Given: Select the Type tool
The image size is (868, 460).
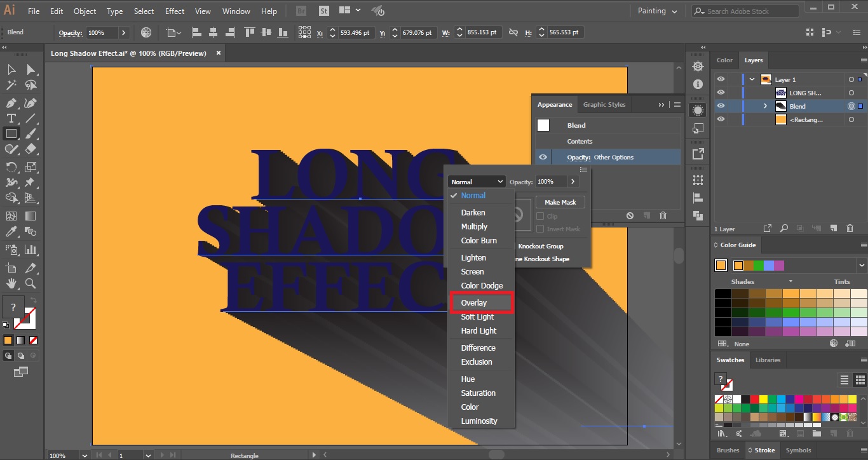Looking at the screenshot, I should click(10, 118).
